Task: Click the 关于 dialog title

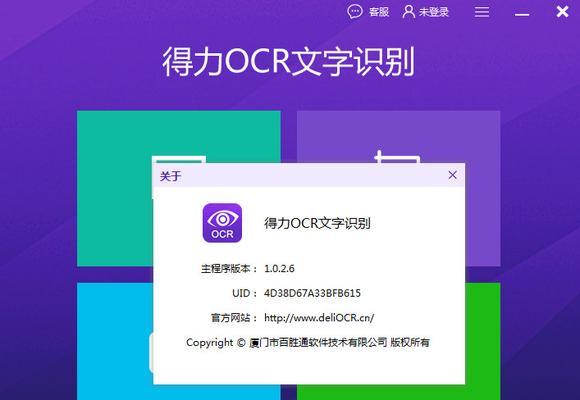Action: [x=170, y=176]
